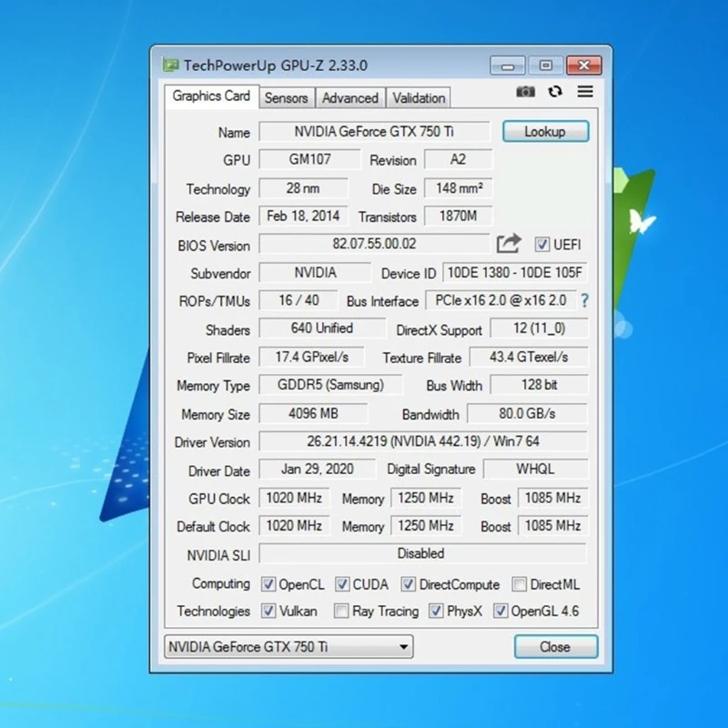Switch to the Sensors tab
The image size is (728, 728).
286,98
